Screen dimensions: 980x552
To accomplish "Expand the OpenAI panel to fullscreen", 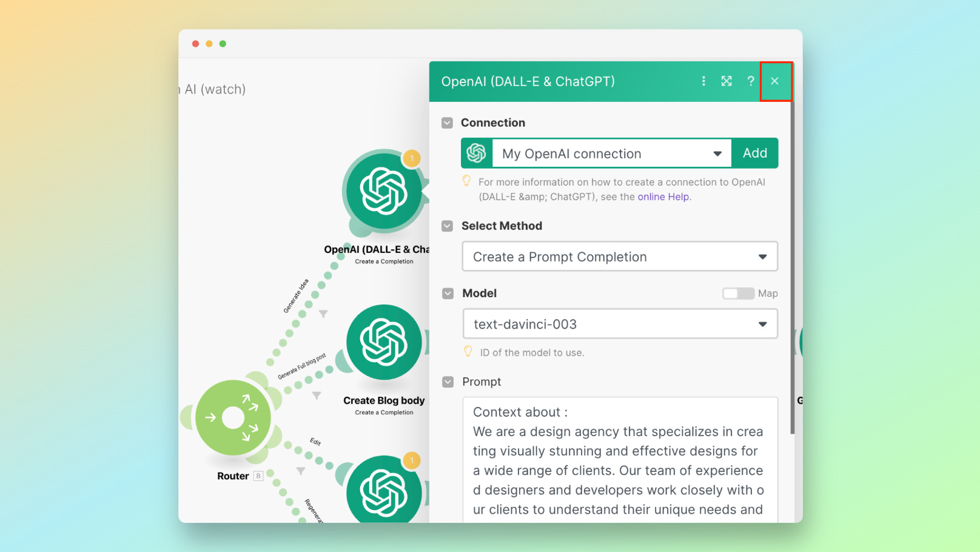I will click(727, 81).
